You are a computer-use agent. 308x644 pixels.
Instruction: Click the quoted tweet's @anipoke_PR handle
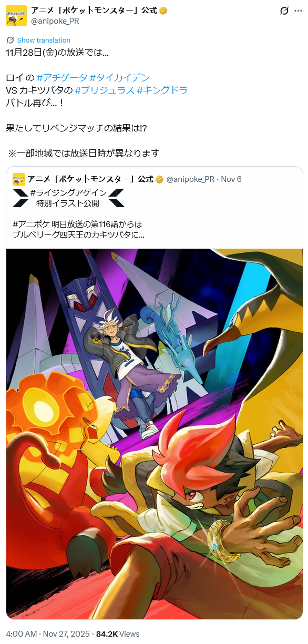point(190,179)
